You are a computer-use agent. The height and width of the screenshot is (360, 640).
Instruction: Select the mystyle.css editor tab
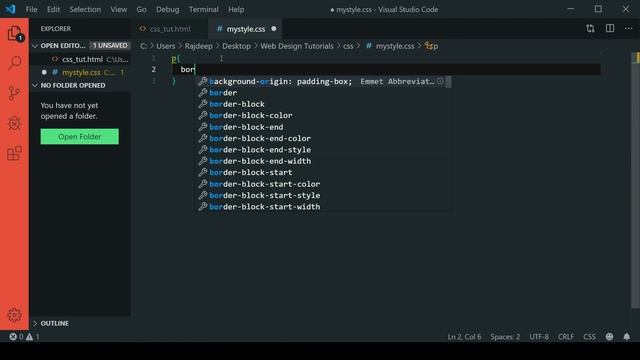click(246, 29)
